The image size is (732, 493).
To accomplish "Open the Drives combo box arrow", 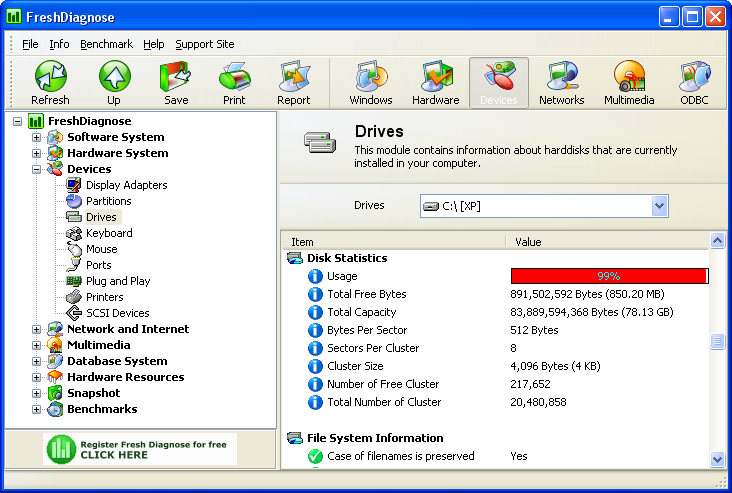I will (659, 206).
